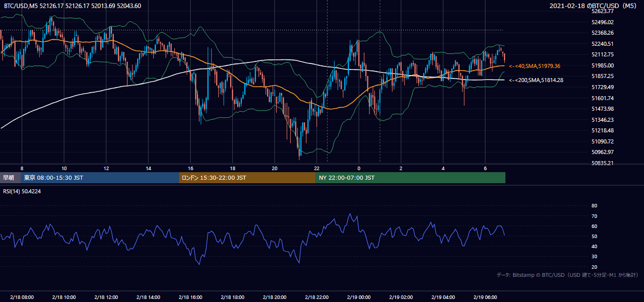Click the 2/18 20:00 time axis label
The height and width of the screenshot is (302, 644).
274,297
